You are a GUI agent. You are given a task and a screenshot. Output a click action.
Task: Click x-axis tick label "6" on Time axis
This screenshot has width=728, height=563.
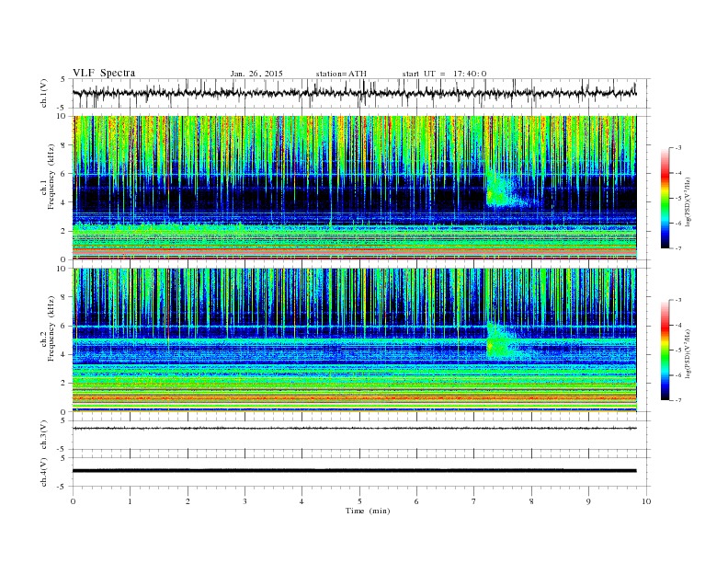click(x=416, y=501)
